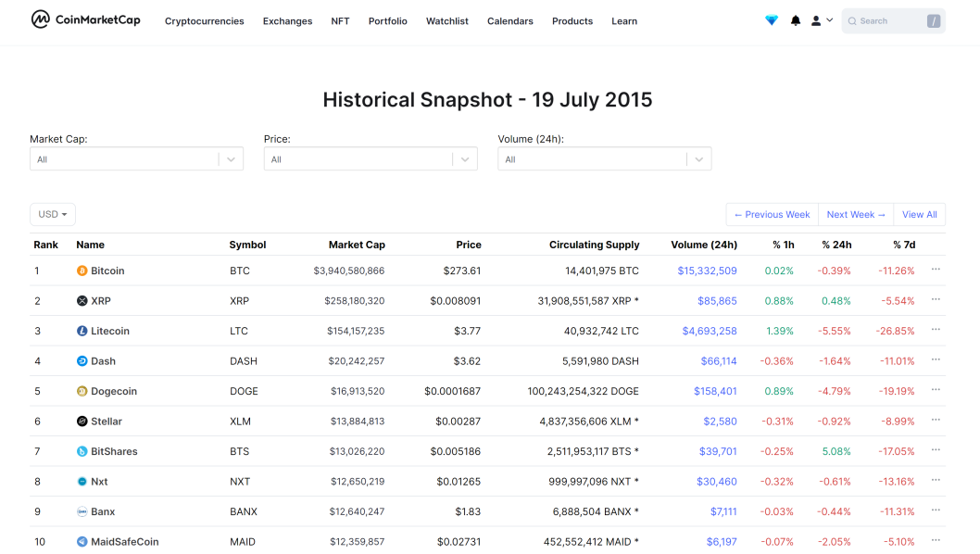Click the CoinMarketCap logo
The height and width of the screenshot is (554, 980).
point(85,20)
